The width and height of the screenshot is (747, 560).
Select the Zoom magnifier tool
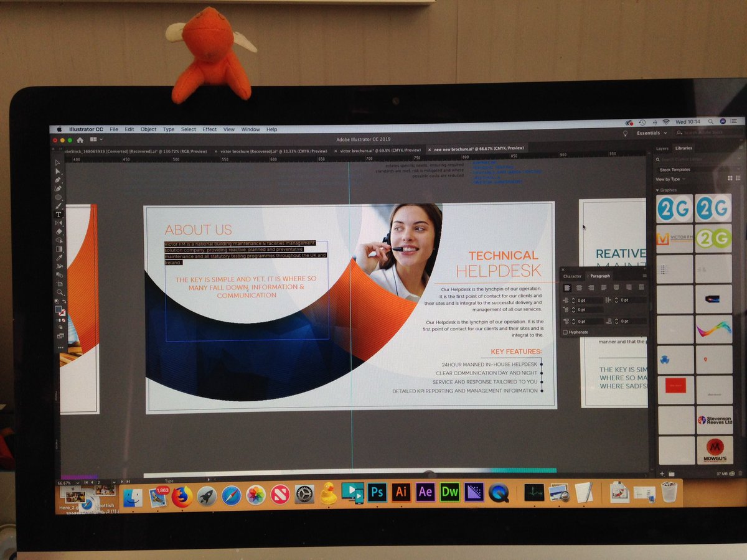60,292
